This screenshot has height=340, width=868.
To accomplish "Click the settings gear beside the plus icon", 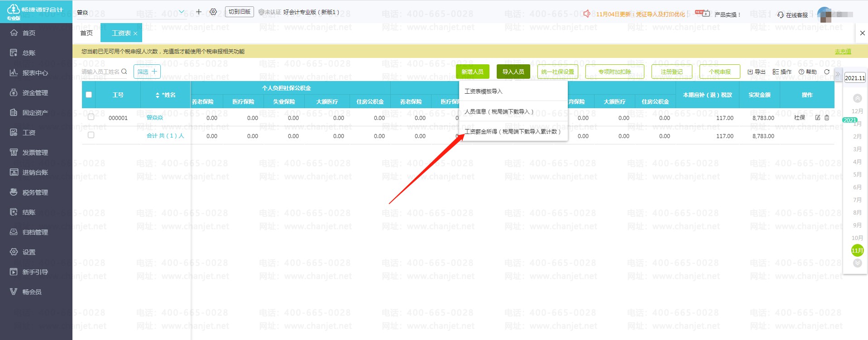I will 213,12.
